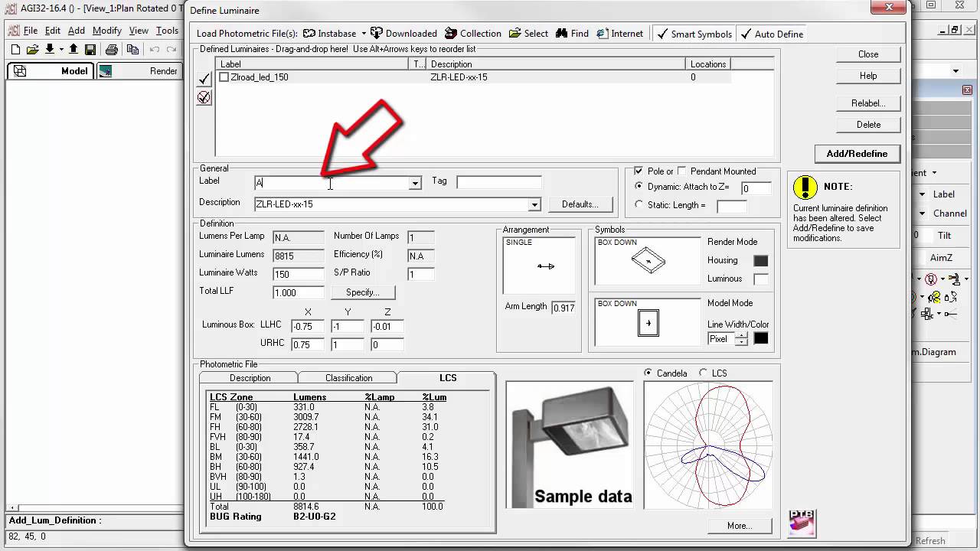Click the Find binoculars icon
The width and height of the screenshot is (980, 551).
click(x=562, y=34)
